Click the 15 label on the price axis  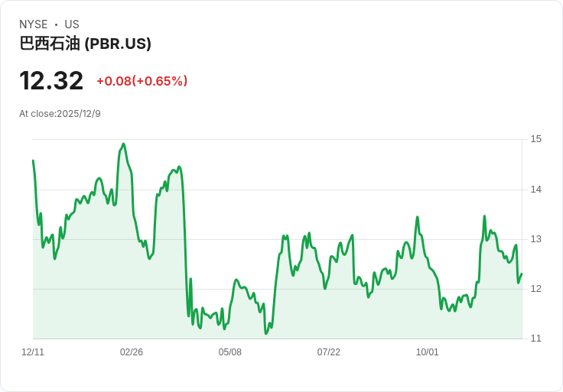535,139
